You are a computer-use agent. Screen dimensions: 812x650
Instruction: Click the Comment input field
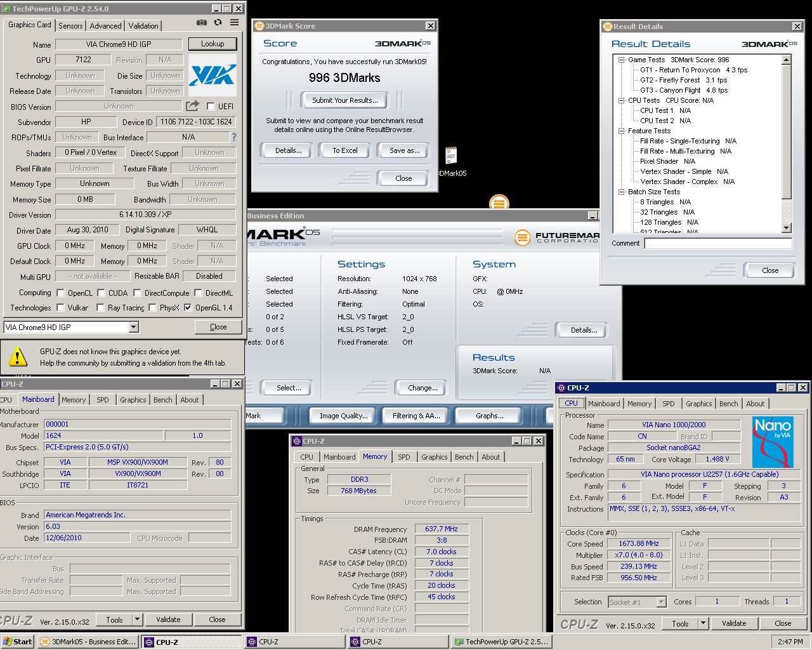(x=718, y=244)
